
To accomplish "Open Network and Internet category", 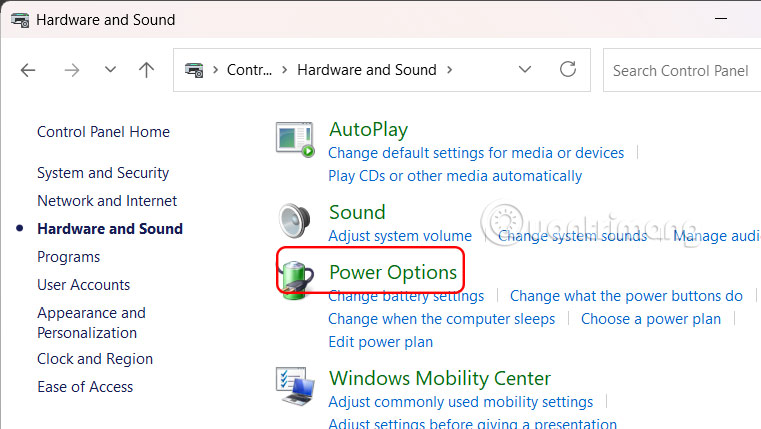I will coord(107,201).
